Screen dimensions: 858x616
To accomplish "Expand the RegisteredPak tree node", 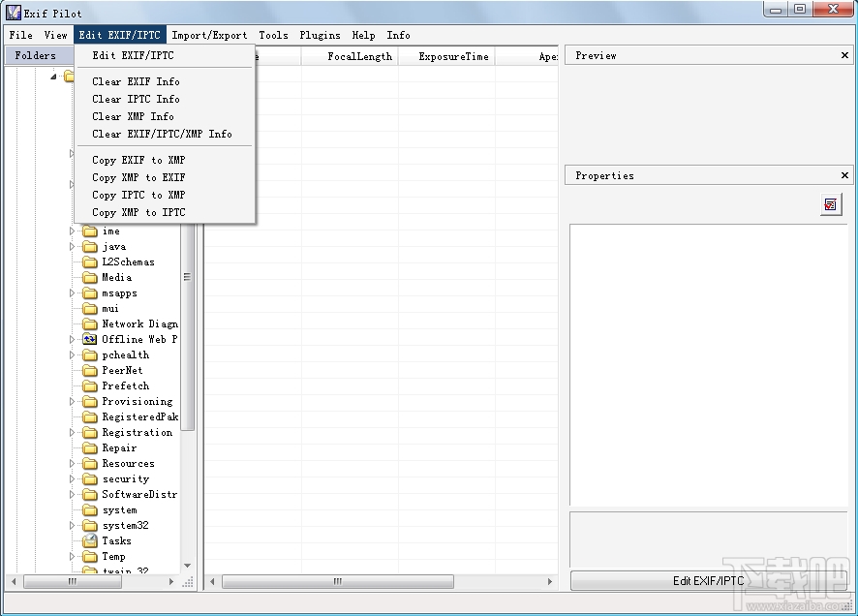I will pos(73,416).
